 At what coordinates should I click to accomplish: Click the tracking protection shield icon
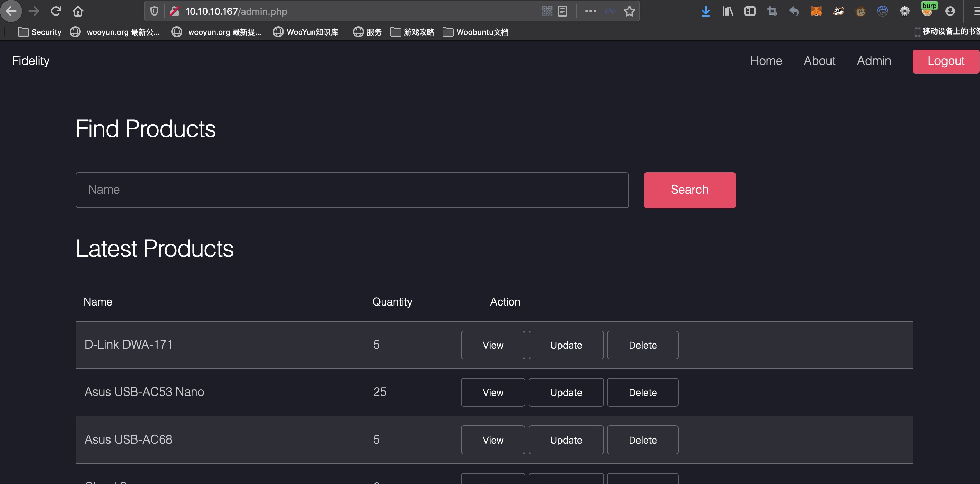154,11
